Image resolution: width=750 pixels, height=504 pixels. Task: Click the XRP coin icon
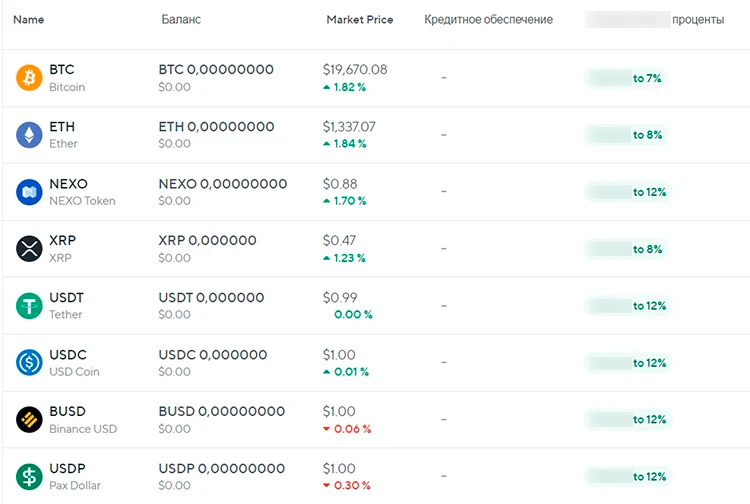pyautogui.click(x=29, y=249)
